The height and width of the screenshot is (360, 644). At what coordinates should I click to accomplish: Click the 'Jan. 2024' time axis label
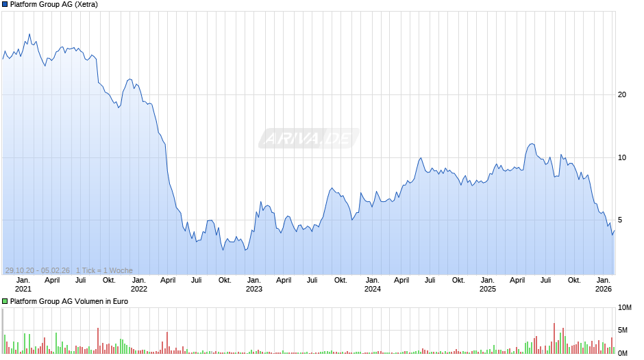[373, 285]
